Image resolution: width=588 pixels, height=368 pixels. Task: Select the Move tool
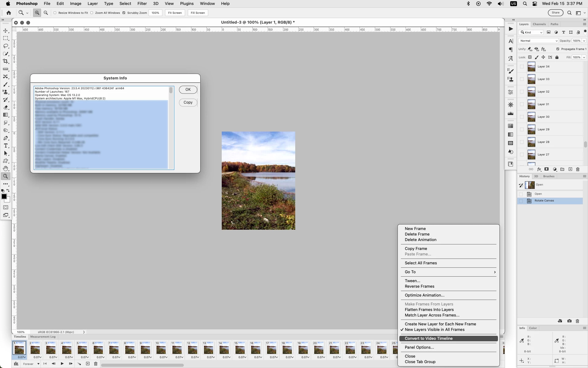click(6, 31)
